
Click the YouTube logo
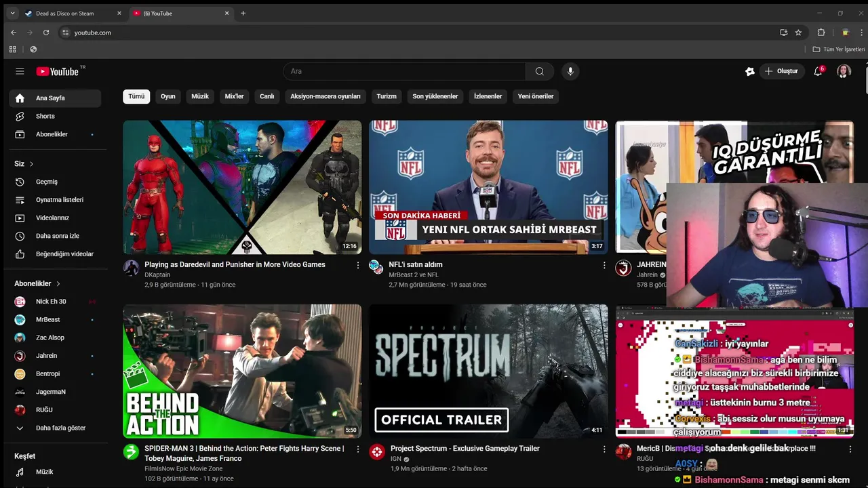click(58, 71)
